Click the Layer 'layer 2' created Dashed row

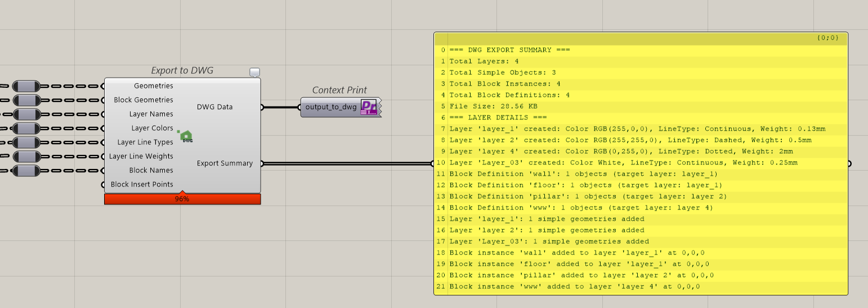click(x=641, y=140)
